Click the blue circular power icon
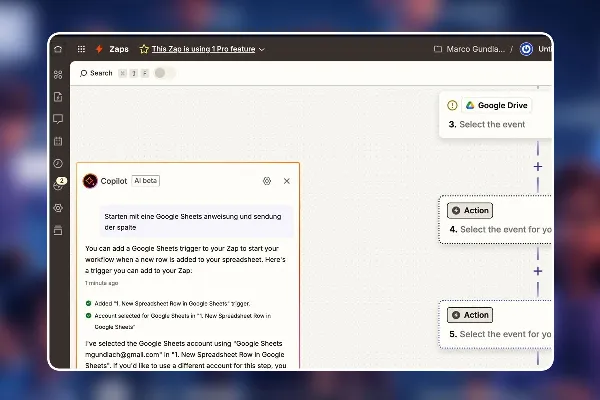 click(x=526, y=49)
